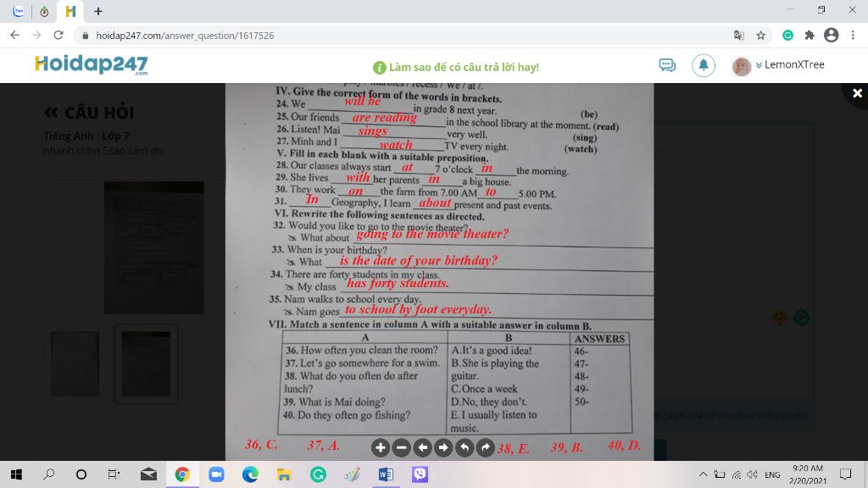Open the Windows Start menu

[x=16, y=474]
